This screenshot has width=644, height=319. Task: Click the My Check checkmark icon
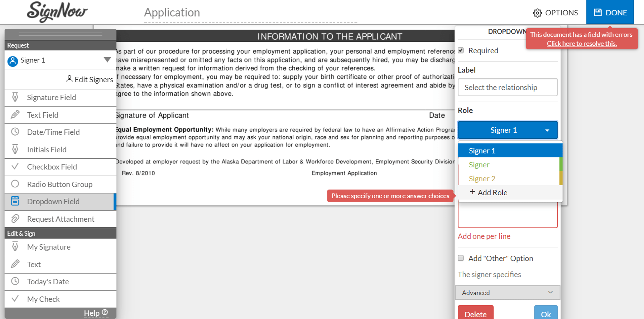pyautogui.click(x=15, y=299)
